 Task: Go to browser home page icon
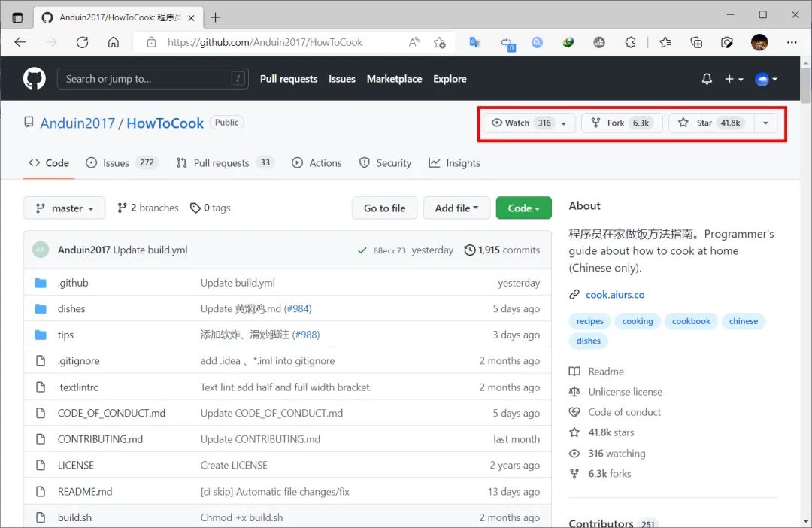coord(114,42)
